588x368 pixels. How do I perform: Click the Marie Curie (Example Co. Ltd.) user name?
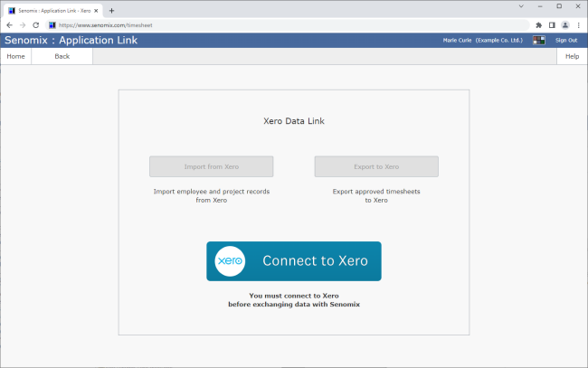483,40
